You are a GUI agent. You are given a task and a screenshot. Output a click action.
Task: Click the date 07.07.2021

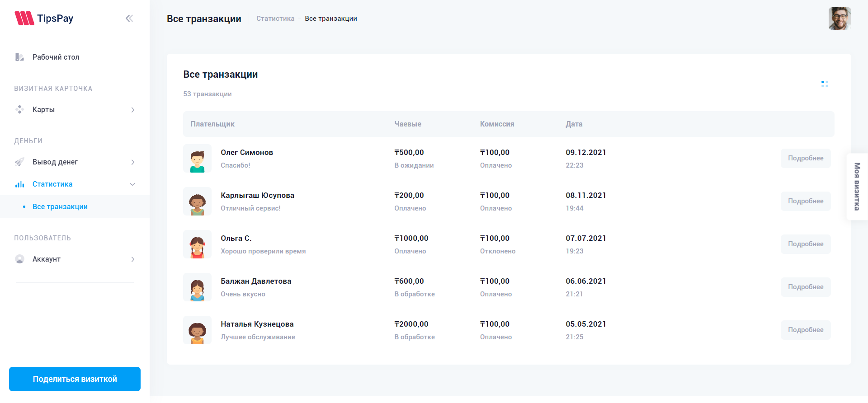[586, 238]
